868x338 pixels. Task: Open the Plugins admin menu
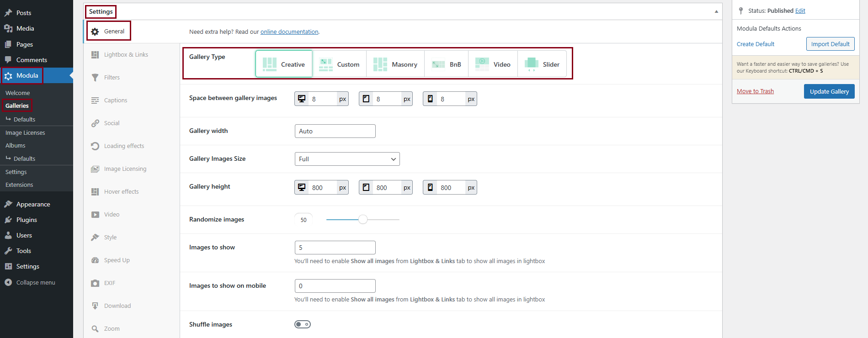click(27, 220)
